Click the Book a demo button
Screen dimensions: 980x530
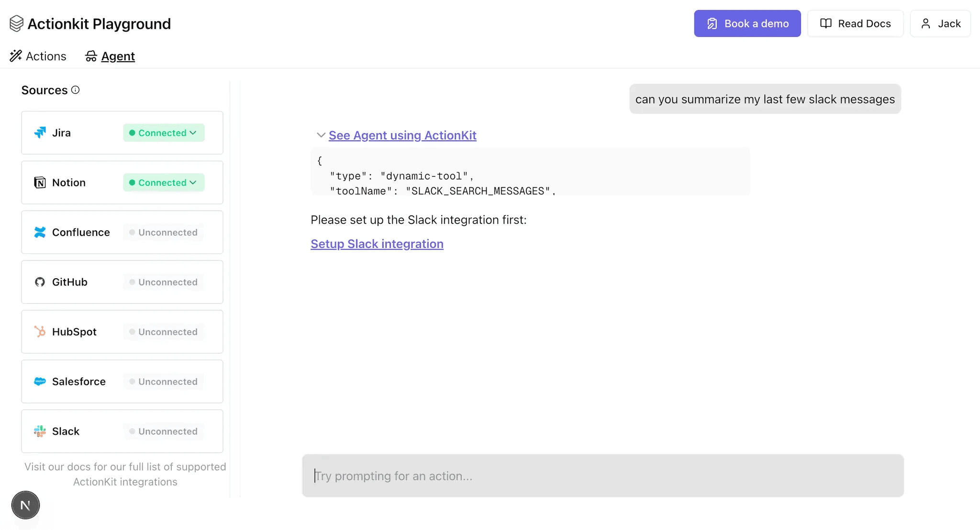click(x=747, y=23)
